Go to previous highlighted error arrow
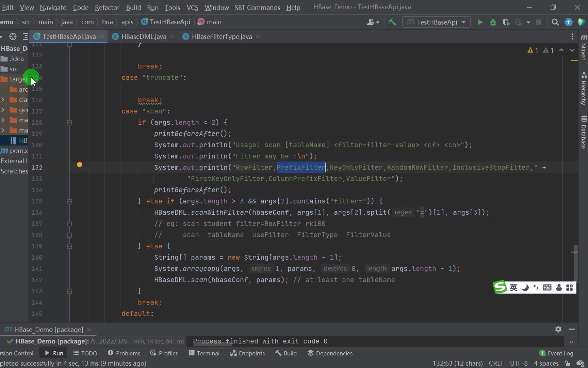The height and width of the screenshot is (368, 588). click(561, 50)
